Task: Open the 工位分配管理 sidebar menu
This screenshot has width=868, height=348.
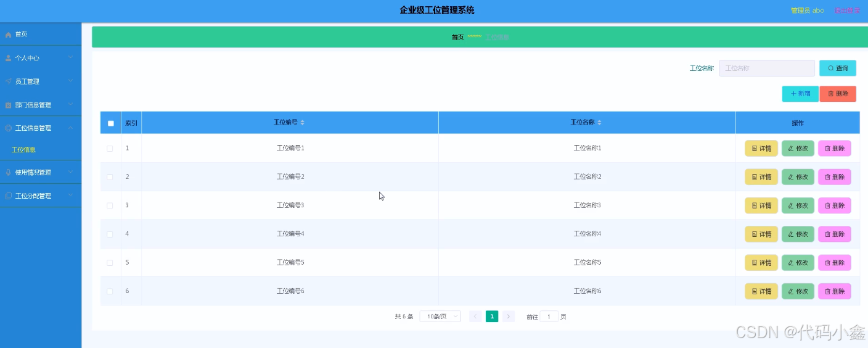Action: 41,196
